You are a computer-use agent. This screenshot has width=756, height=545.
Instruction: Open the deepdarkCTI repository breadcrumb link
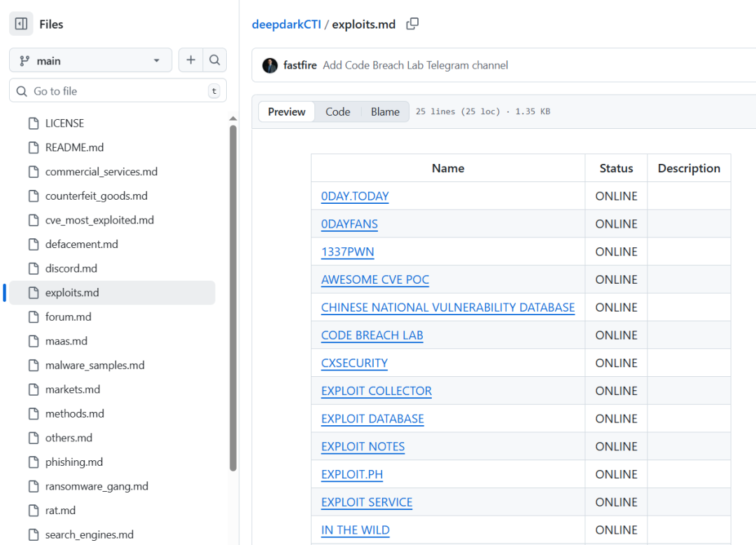pyautogui.click(x=286, y=24)
